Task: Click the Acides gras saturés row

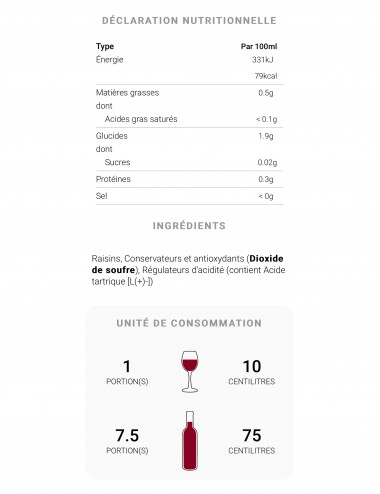Action: pos(189,119)
